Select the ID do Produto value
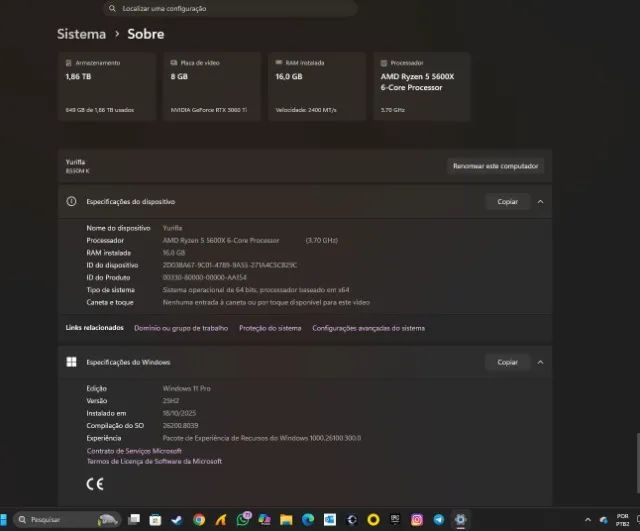640x531 pixels. (204, 277)
